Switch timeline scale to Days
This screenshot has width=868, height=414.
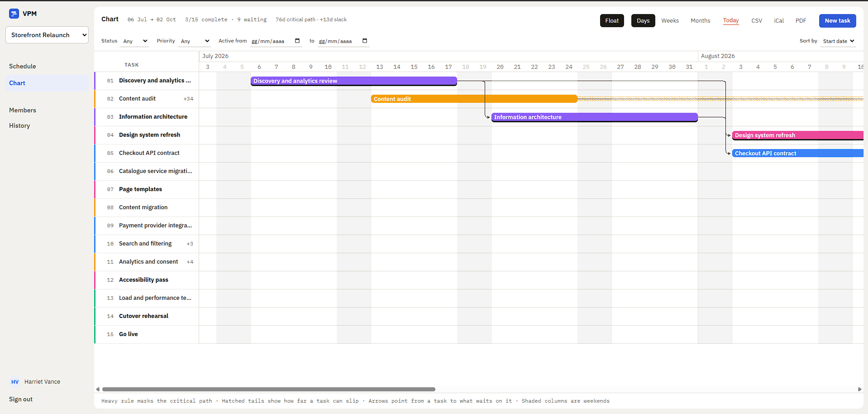643,21
